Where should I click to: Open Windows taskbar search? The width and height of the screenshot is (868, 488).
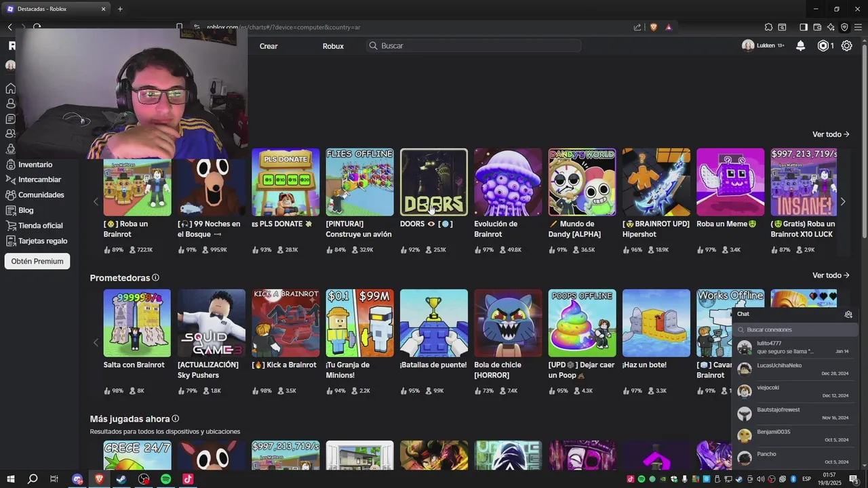33,479
